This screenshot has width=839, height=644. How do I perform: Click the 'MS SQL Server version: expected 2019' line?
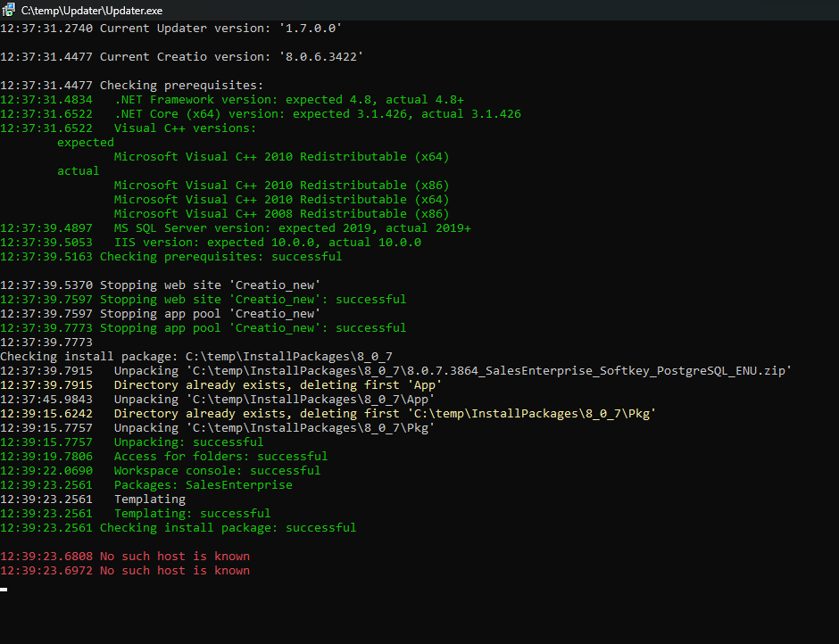(236, 227)
